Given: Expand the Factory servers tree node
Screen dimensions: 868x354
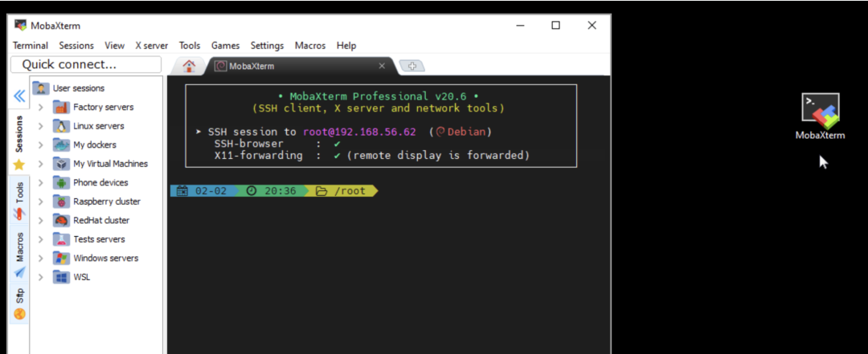Looking at the screenshot, I should click(40, 108).
